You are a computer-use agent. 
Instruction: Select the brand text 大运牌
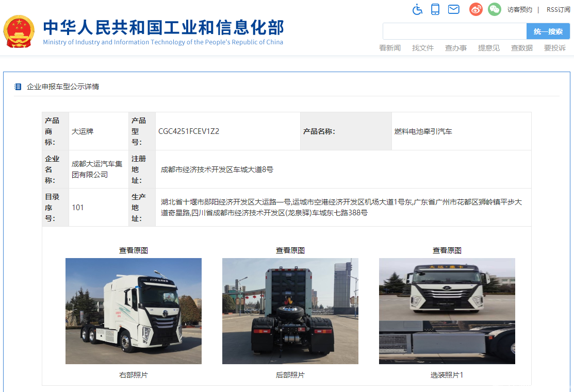83,131
